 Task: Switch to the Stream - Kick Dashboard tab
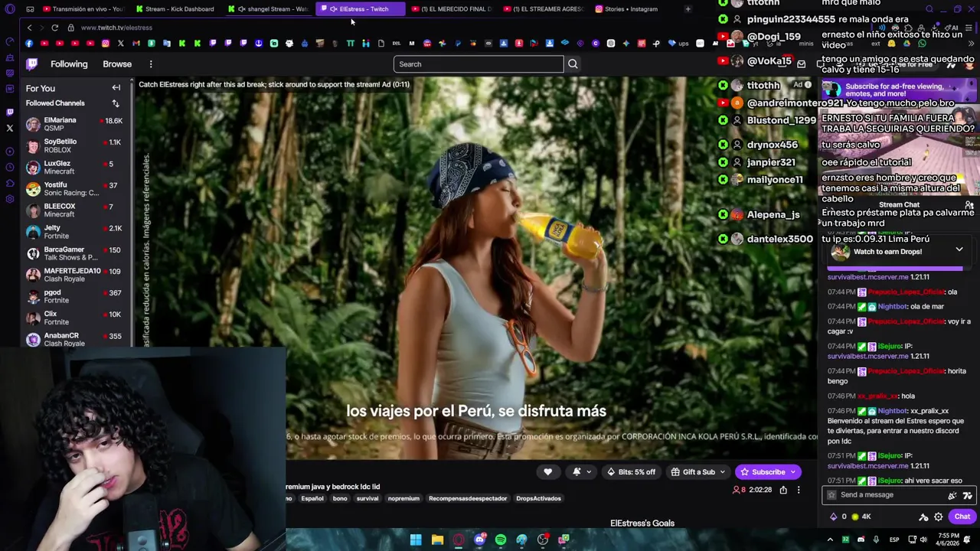(176, 9)
